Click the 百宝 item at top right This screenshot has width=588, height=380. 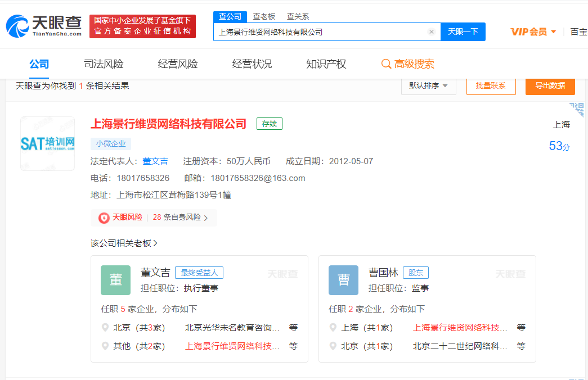click(x=578, y=32)
